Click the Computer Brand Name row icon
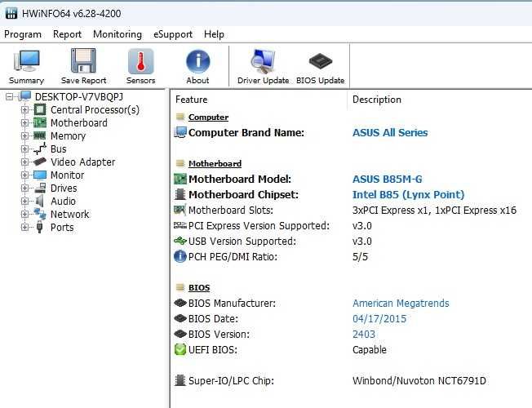Viewport: 532px width, 408px height. 180,132
